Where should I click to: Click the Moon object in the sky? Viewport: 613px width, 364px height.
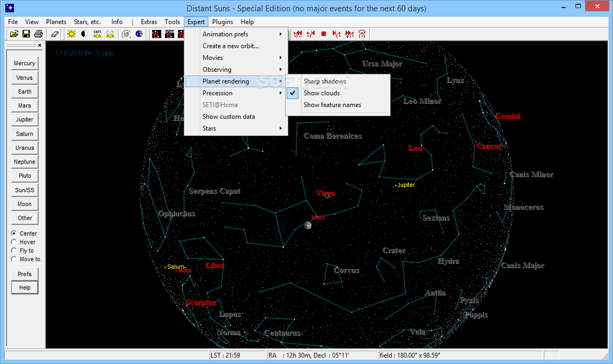(x=308, y=225)
